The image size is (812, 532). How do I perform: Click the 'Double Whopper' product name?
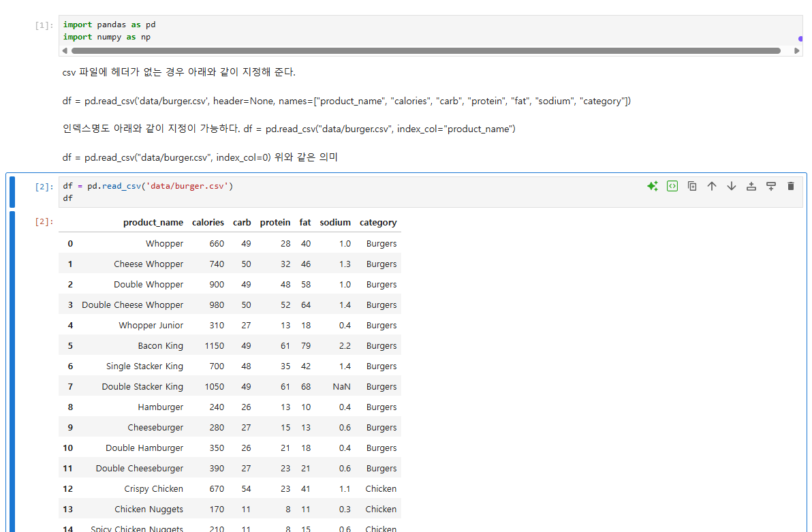[149, 284]
